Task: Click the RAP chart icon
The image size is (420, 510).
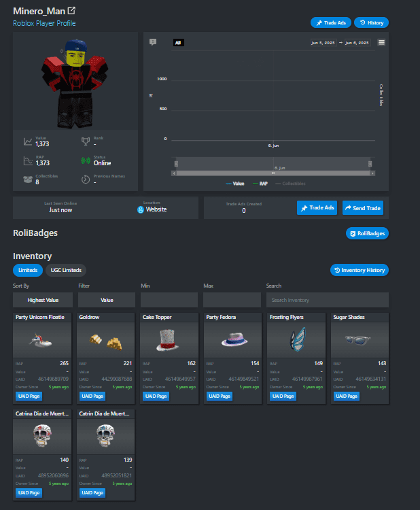Action: pos(28,160)
